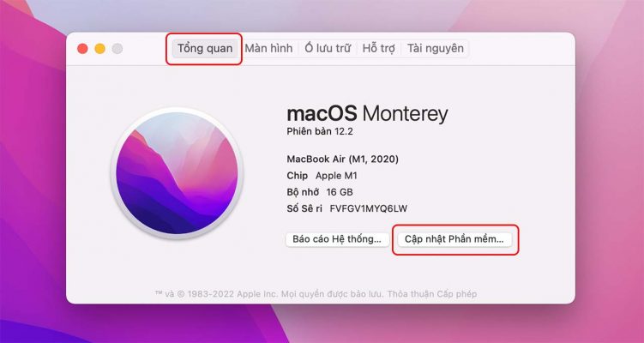Click Phiên bản 12.2 to reveal build
The image size is (644, 343).
320,131
